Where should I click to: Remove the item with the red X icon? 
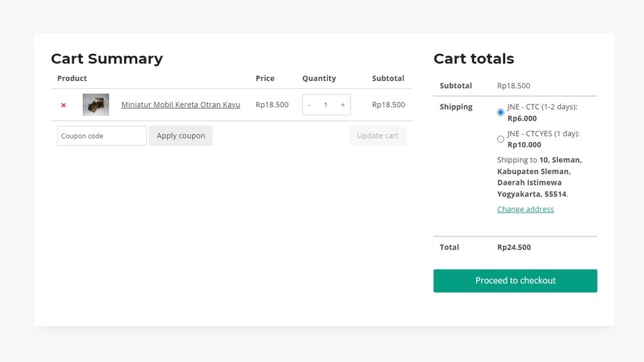(x=63, y=105)
